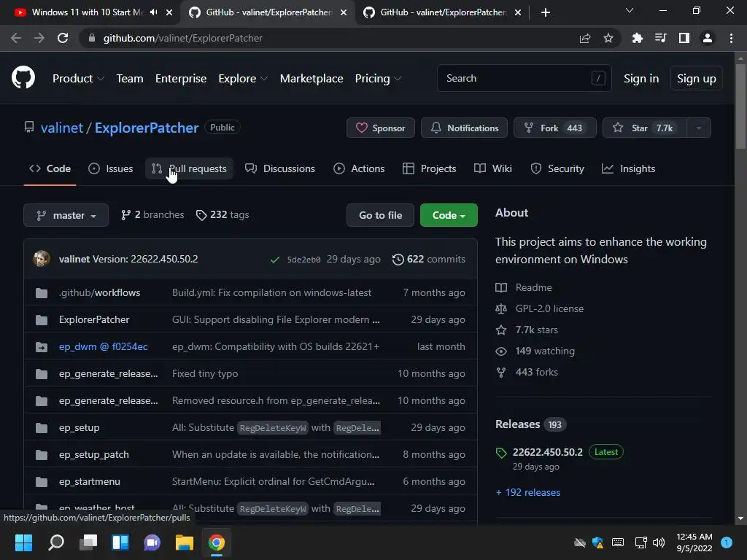Open the GPL-2.0 license link
Screen dimensions: 747x560
pos(549,308)
